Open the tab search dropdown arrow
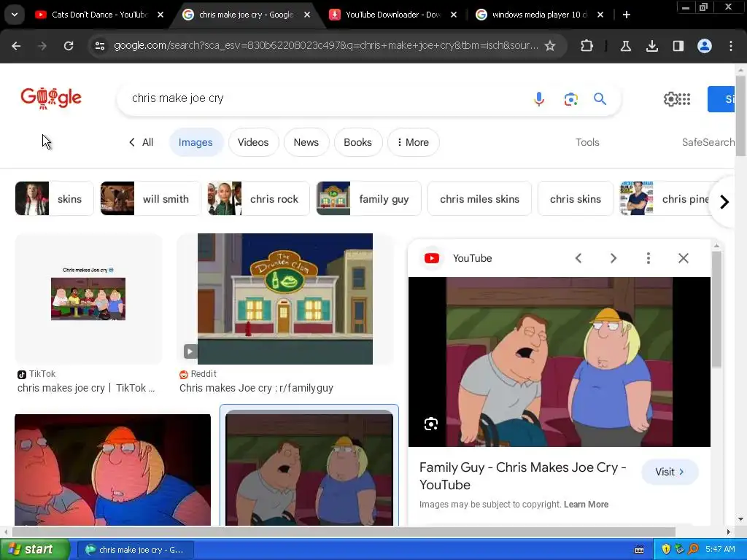This screenshot has height=560, width=747. tap(15, 15)
